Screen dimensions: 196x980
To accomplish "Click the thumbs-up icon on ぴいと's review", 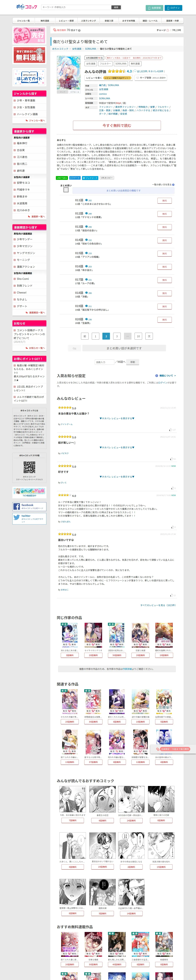I will click(x=172, y=488).
